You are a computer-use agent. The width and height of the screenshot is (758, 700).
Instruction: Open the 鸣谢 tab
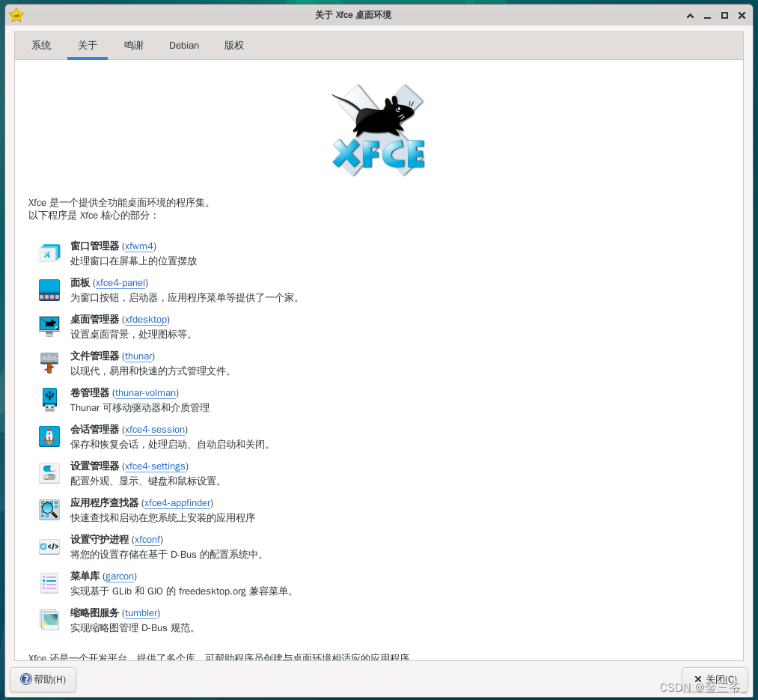(x=134, y=46)
